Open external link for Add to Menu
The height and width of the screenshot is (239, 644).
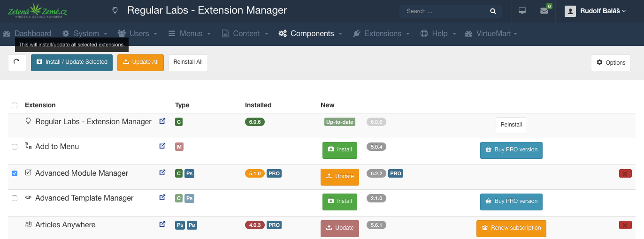tap(162, 146)
